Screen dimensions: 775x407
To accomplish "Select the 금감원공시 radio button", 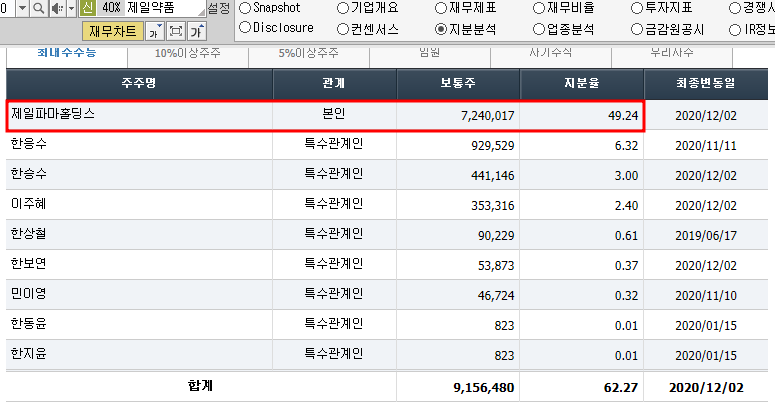I will (637, 29).
